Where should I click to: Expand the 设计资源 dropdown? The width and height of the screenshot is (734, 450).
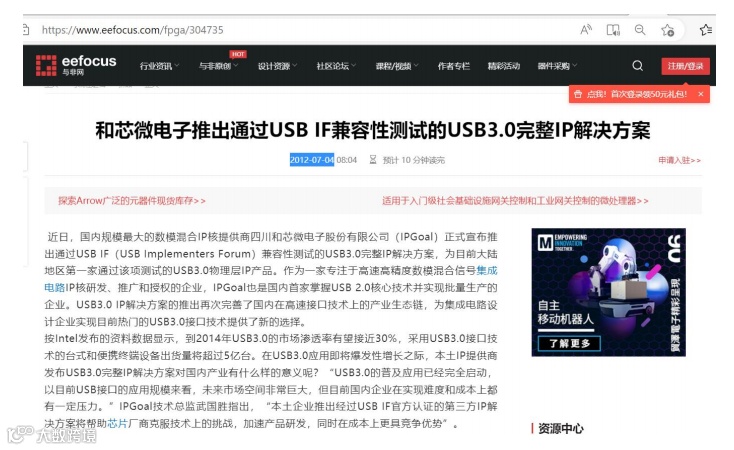point(277,66)
